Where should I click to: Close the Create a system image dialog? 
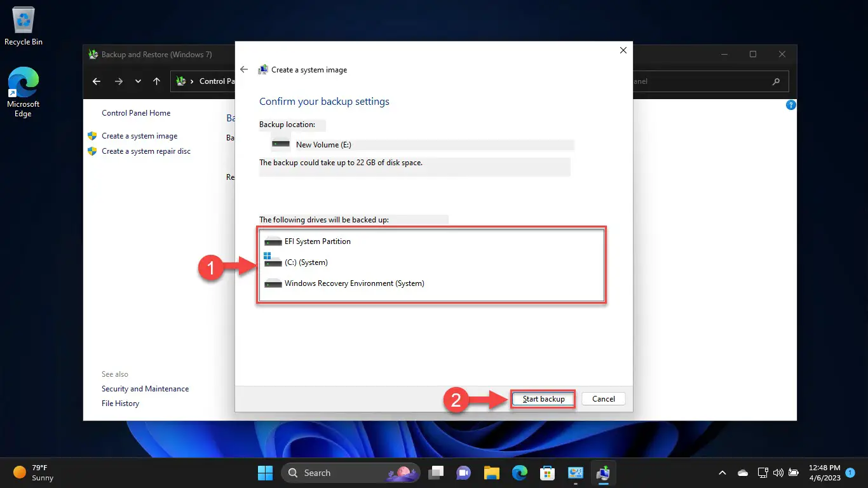pyautogui.click(x=623, y=50)
